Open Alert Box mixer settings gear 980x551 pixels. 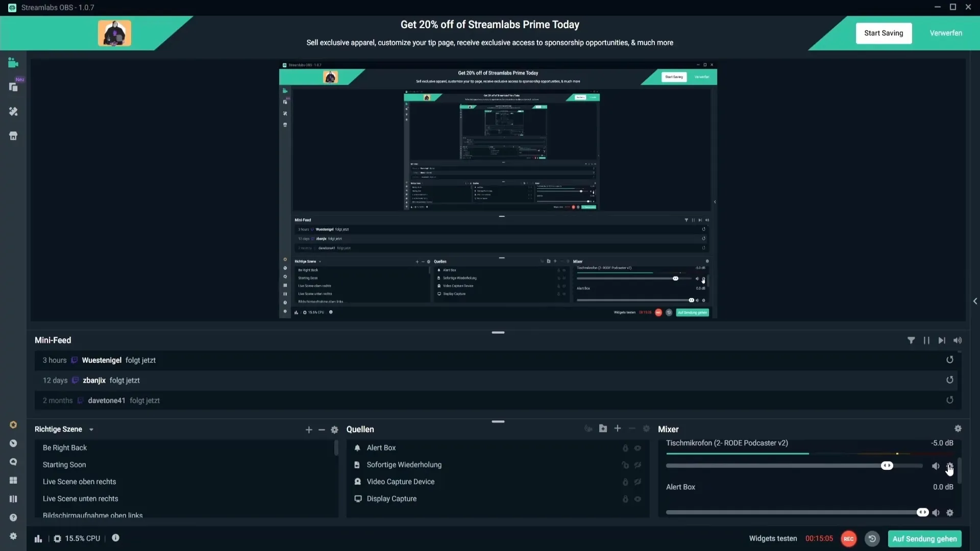pyautogui.click(x=950, y=513)
